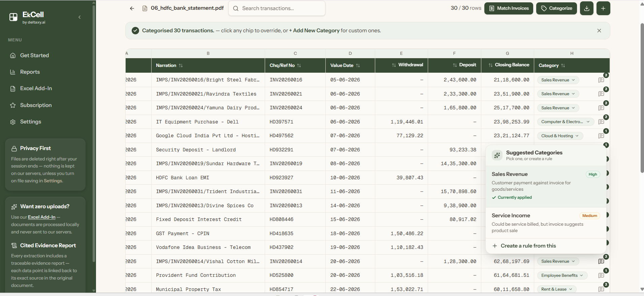Open Sales Revenue dropdown for Vishal Cotton row

558,261
